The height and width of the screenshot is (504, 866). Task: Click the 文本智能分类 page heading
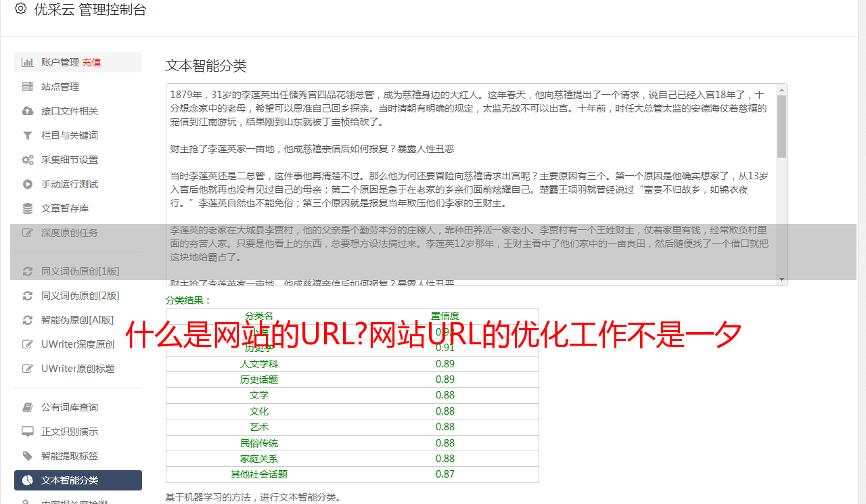(x=206, y=66)
